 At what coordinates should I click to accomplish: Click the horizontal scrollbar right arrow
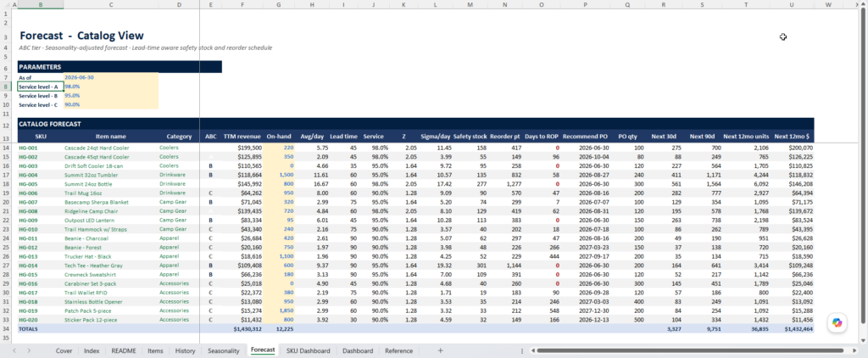point(855,351)
